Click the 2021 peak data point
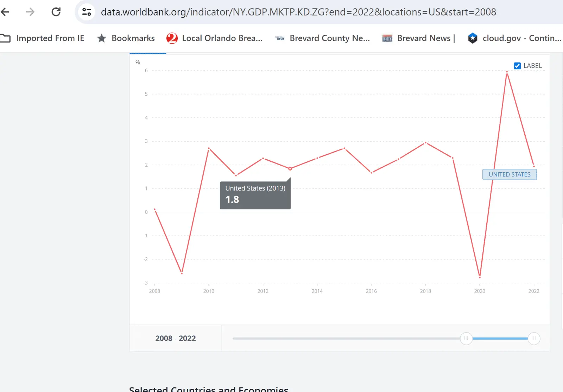The width and height of the screenshot is (563, 392). 507,72
